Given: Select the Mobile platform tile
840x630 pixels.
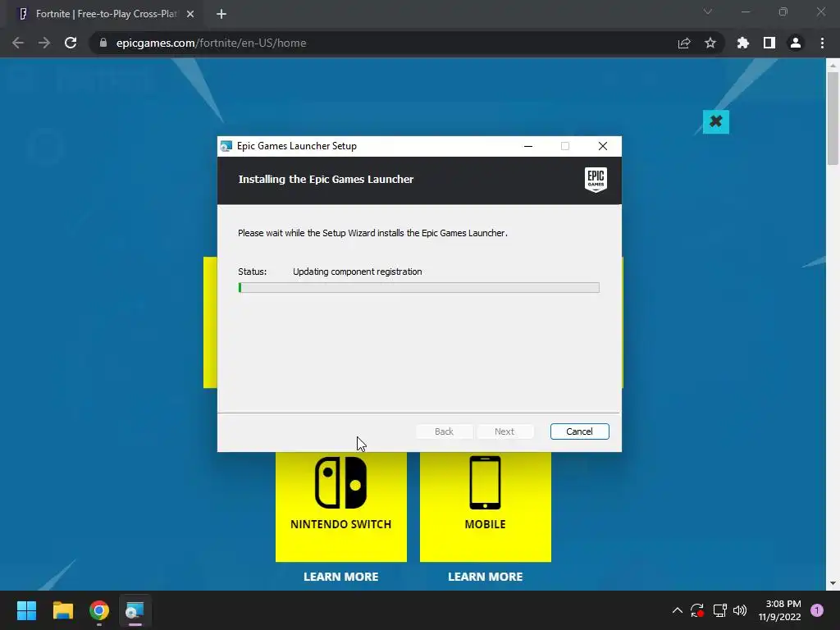Looking at the screenshot, I should tap(486, 507).
